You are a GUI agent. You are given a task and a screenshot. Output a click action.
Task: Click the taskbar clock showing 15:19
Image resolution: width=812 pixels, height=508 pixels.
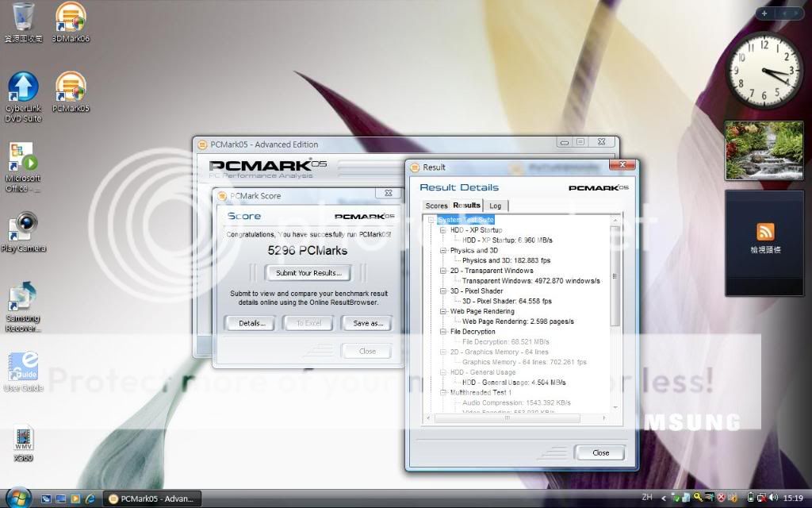click(793, 498)
